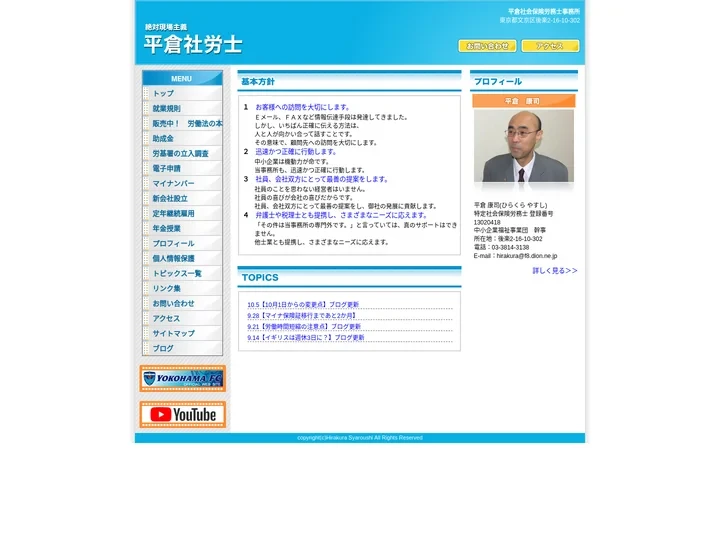Image resolution: width=720 pixels, height=540 pixels.
Task: Click 詳しく見る>> profile link
Action: [555, 271]
